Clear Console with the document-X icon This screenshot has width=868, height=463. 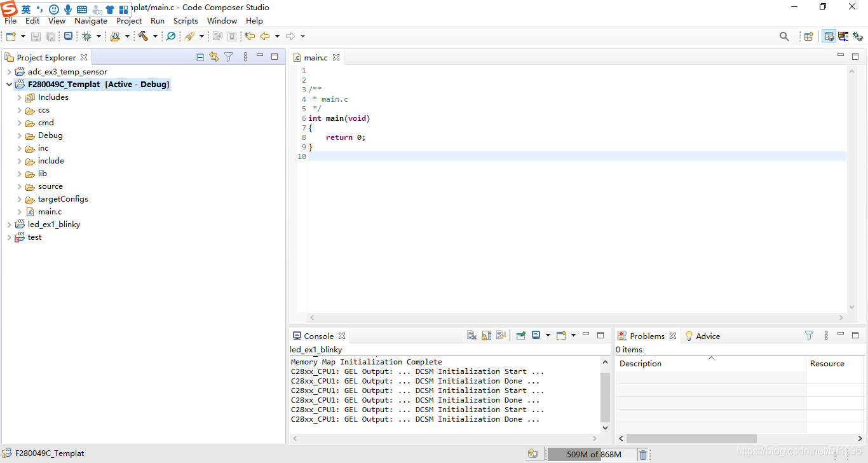click(x=471, y=335)
